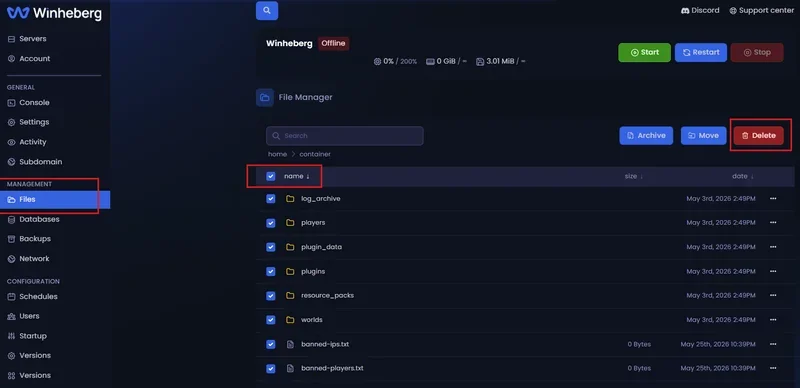Uncheck the banned-players.txt checkbox
800x388 pixels.
[271, 369]
